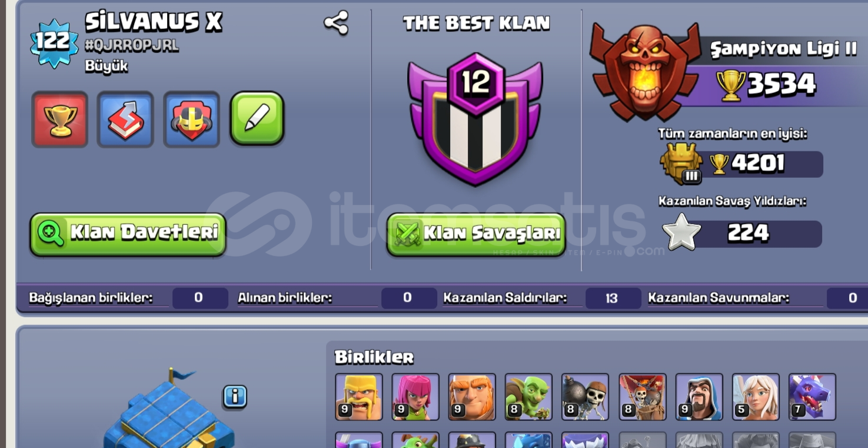Open the Klan Savaşları button
This screenshot has height=448, width=868.
coord(475,234)
